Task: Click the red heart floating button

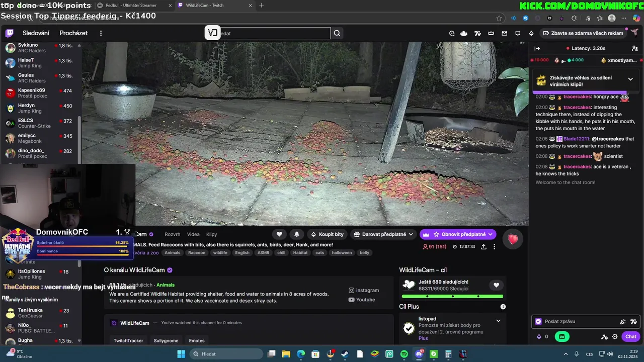Action: tap(513, 239)
